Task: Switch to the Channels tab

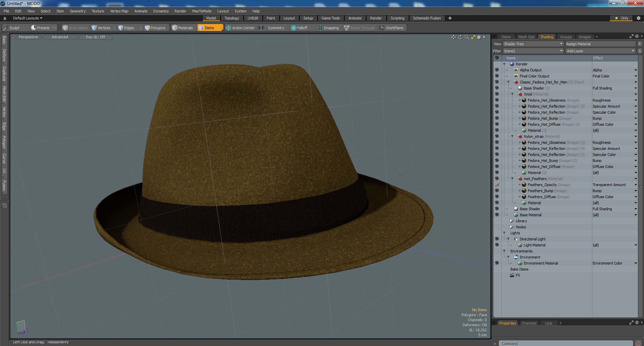Action: [x=529, y=323]
